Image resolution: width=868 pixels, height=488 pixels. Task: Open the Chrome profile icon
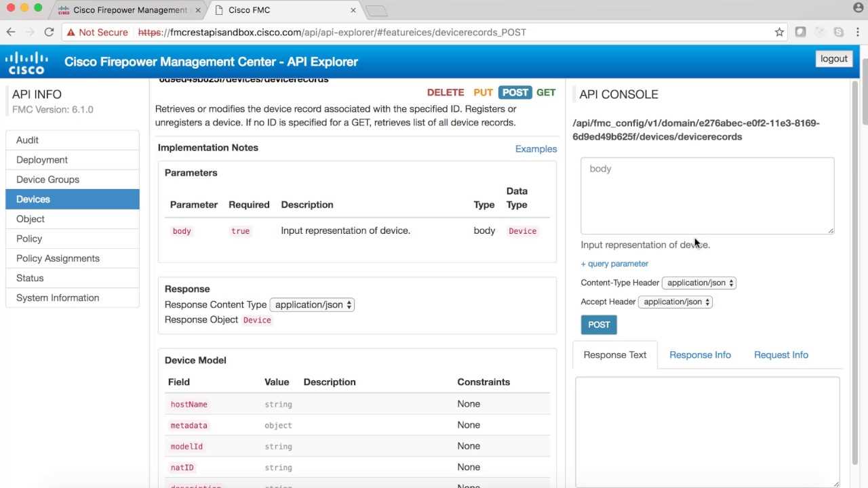[x=859, y=8]
